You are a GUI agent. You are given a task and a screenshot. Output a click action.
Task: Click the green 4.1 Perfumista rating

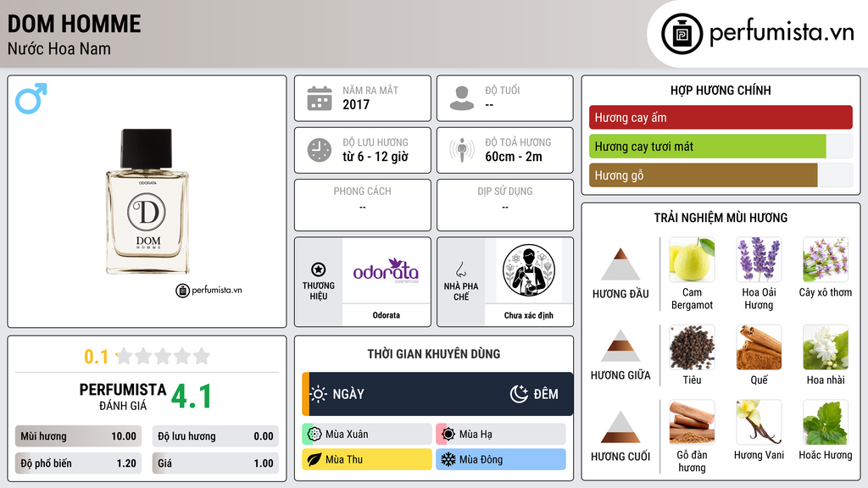pos(192,396)
